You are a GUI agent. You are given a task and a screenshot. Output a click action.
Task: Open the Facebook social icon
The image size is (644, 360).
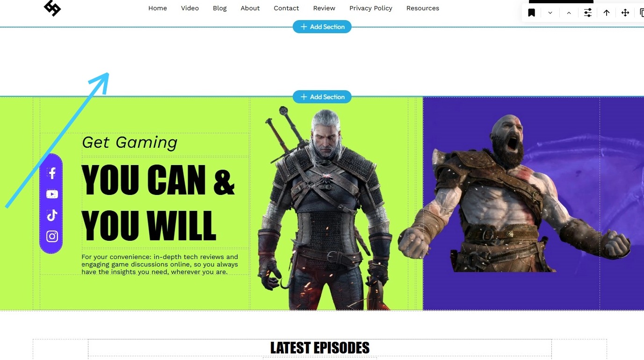tap(52, 173)
